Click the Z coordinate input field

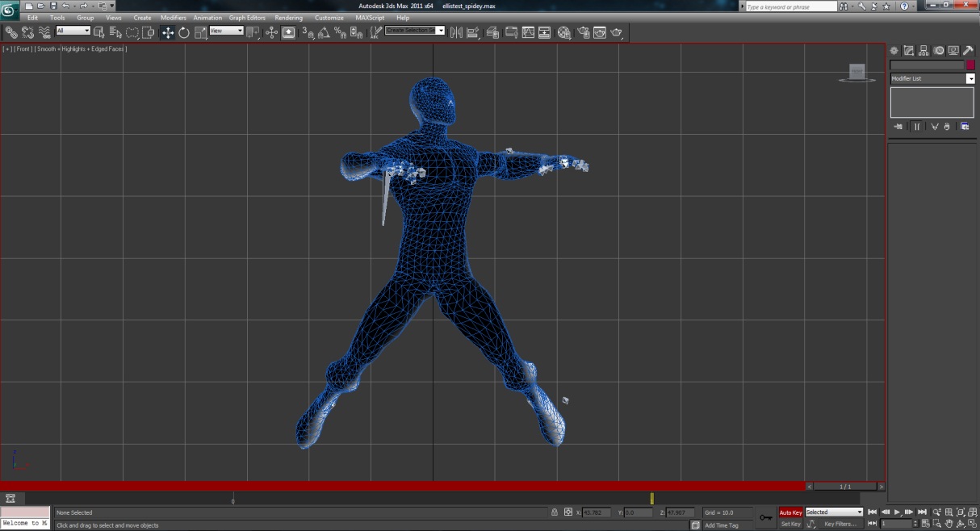click(680, 512)
